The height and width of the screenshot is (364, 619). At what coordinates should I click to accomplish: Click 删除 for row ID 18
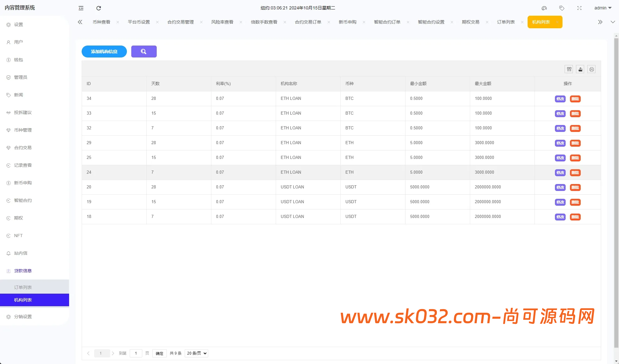[x=575, y=217]
